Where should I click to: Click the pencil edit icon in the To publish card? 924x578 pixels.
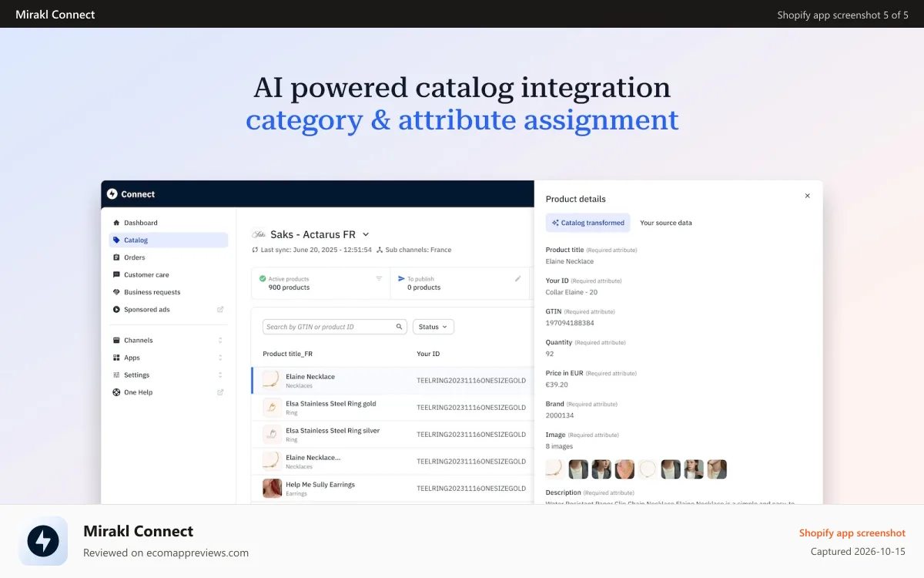coord(518,279)
